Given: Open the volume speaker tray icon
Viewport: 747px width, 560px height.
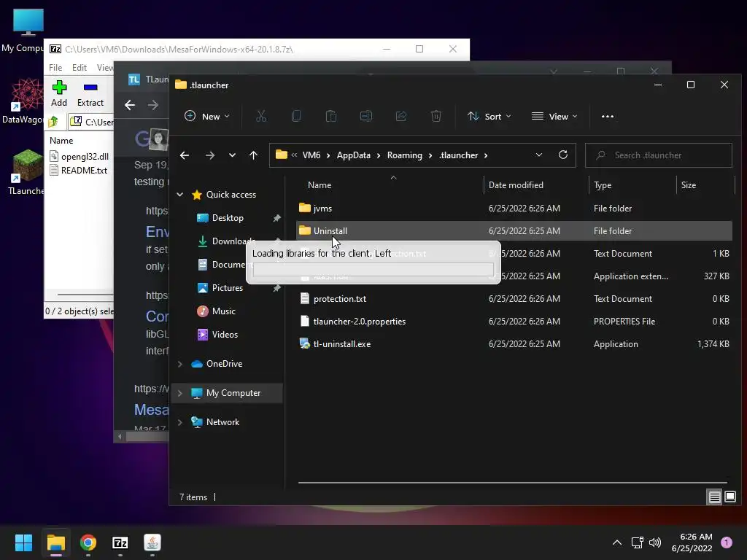Looking at the screenshot, I should [655, 542].
